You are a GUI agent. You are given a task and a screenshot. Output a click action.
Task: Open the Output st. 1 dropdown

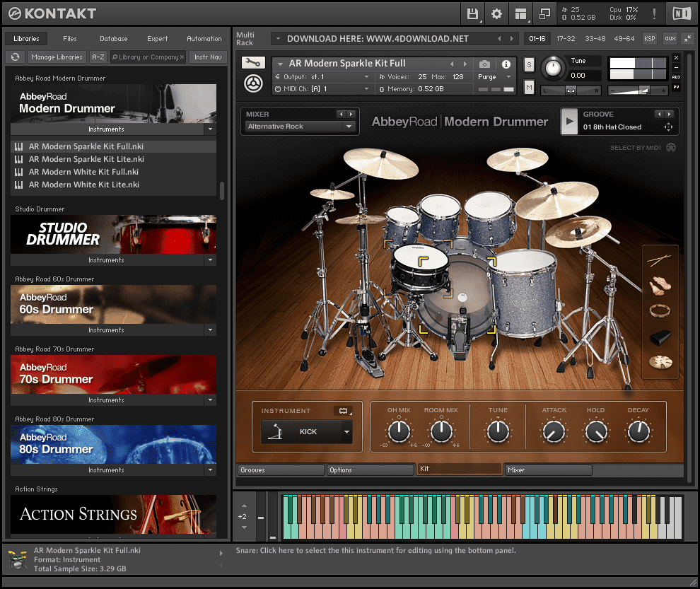click(x=322, y=77)
